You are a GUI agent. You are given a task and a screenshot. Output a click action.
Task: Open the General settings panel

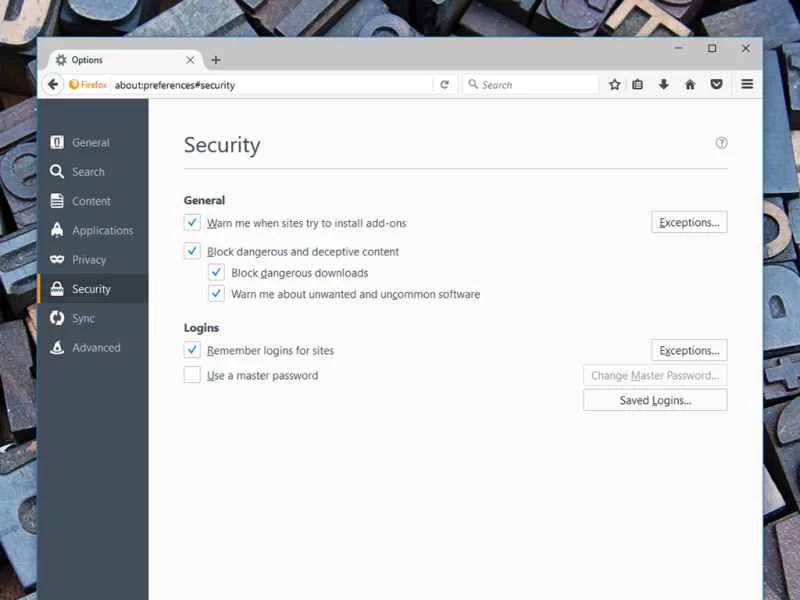coord(89,142)
